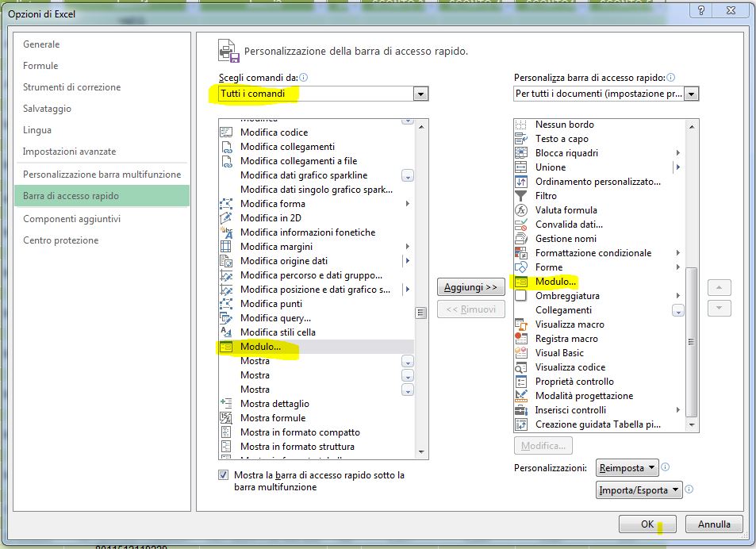The width and height of the screenshot is (756, 549).
Task: Click the Modifica in 2D icon
Action: (x=226, y=218)
